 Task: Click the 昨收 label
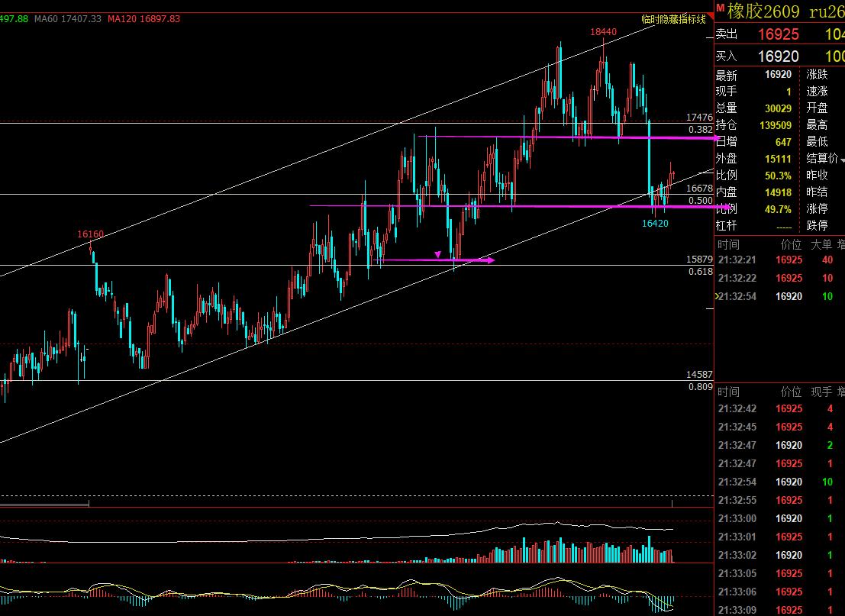[x=817, y=175]
